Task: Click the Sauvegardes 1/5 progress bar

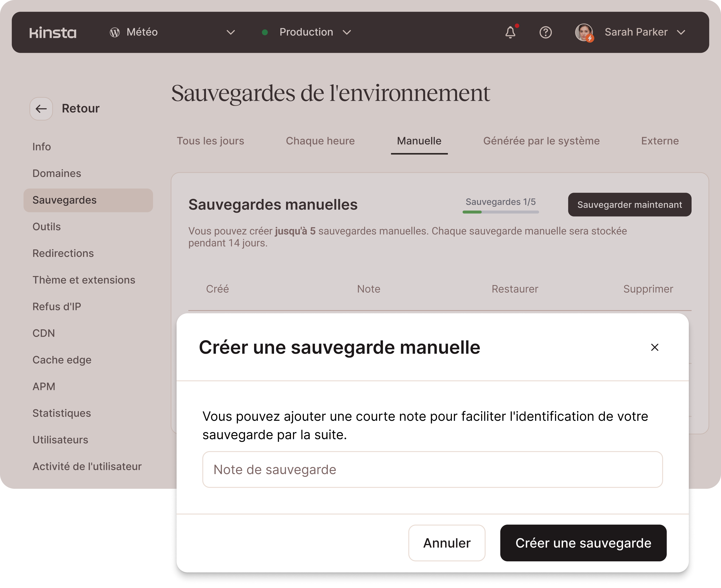Action: (x=500, y=212)
